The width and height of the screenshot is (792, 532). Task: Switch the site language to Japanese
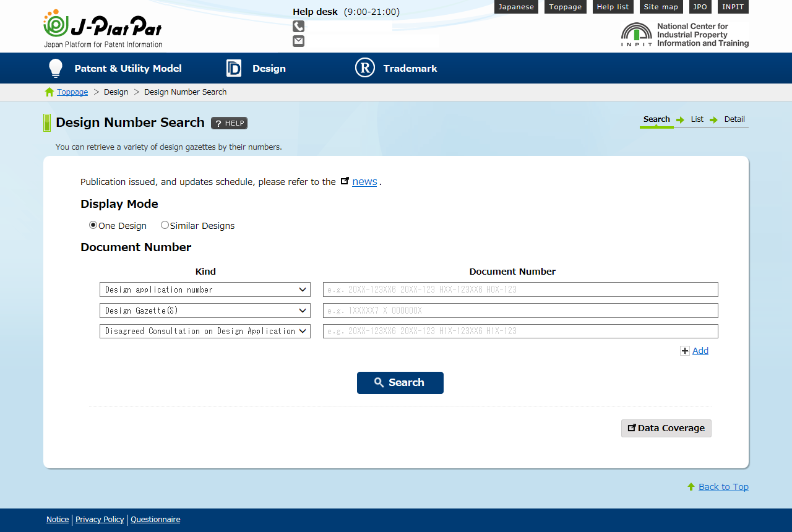516,7
